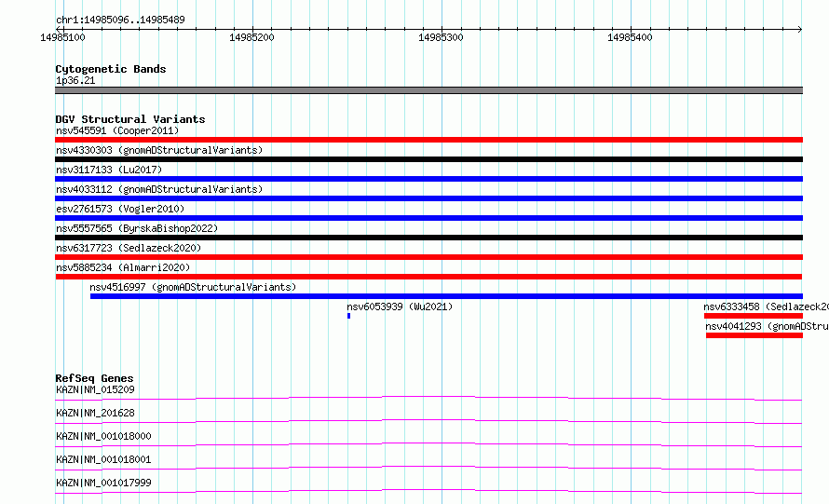Select the blue bar under nsv4033112
Image resolution: width=829 pixels, height=504 pixels.
(428, 198)
